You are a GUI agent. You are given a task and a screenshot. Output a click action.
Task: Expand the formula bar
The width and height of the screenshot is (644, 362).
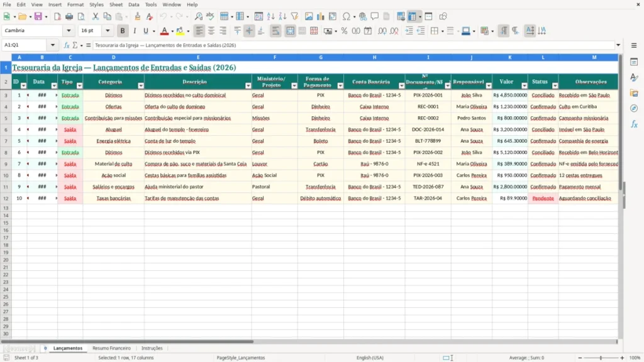click(618, 45)
